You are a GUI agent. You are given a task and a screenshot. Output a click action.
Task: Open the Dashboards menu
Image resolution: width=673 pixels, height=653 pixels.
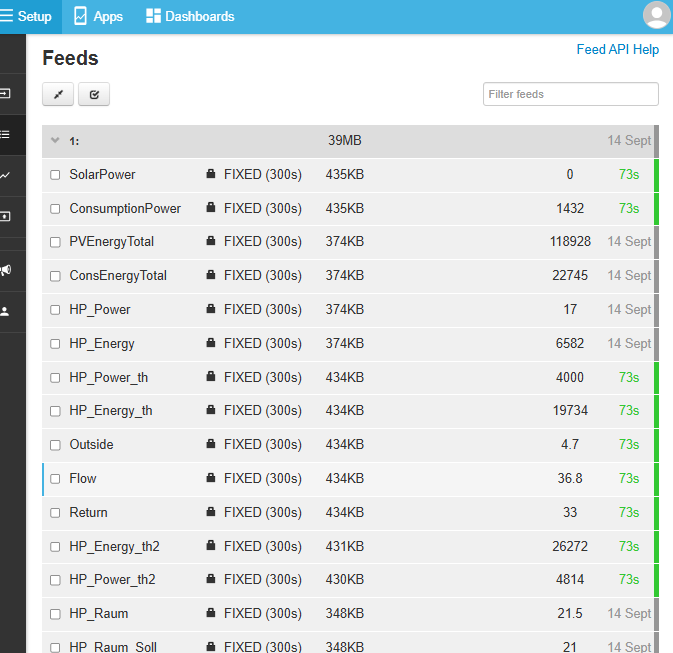pos(190,16)
